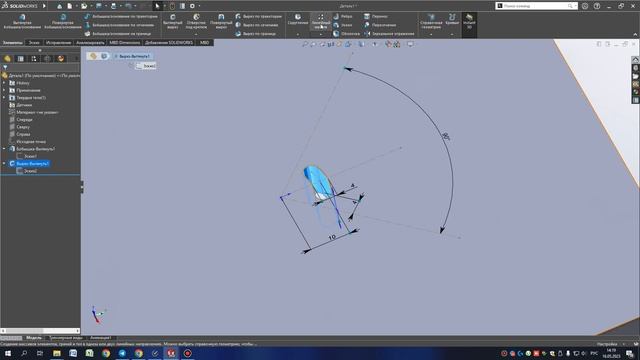The width and height of the screenshot is (640, 360).
Task: Choose the Lofted Cut command
Action: (257, 25)
